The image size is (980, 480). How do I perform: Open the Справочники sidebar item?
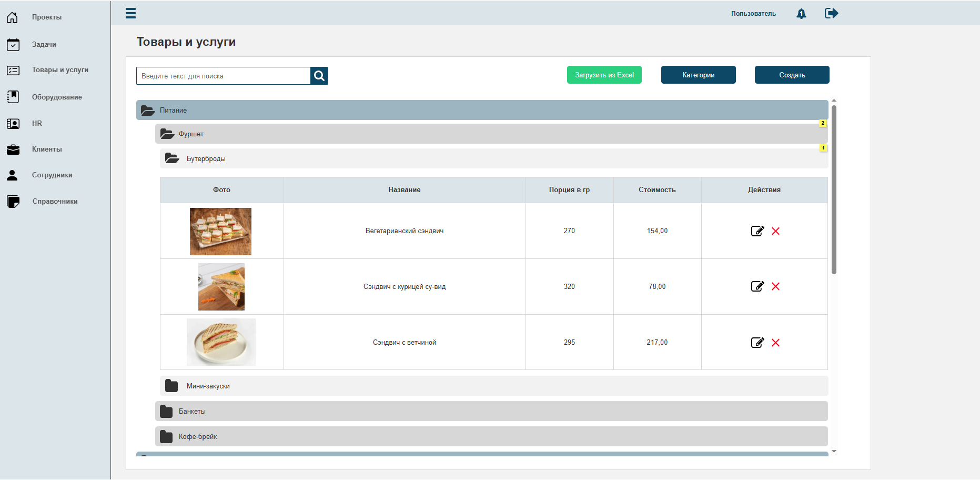(x=55, y=201)
